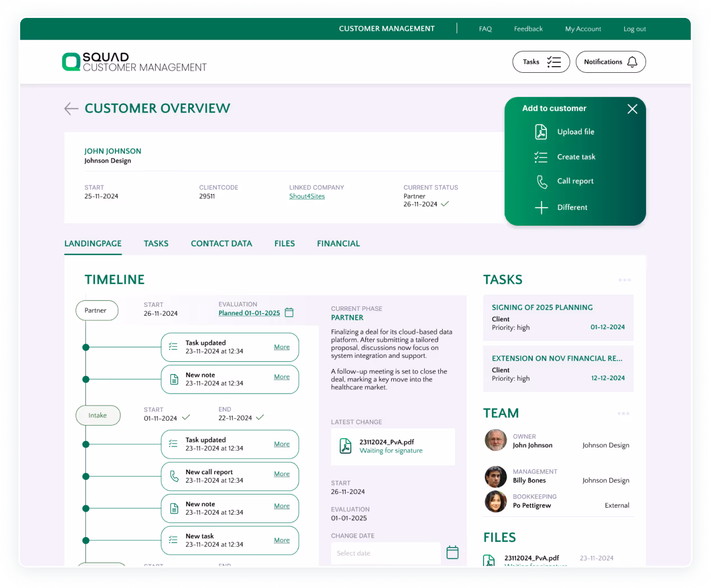Click the Intake phase pill in timeline

click(x=97, y=415)
